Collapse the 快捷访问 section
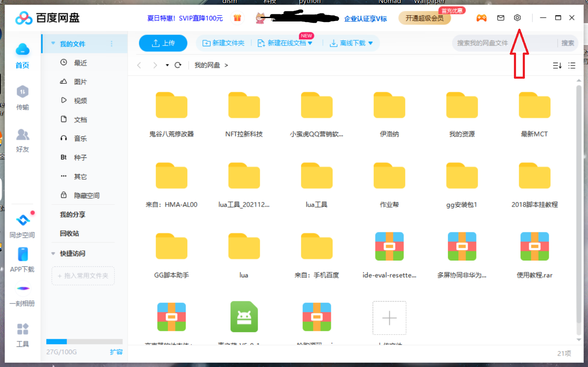This screenshot has width=588, height=367. click(x=53, y=253)
